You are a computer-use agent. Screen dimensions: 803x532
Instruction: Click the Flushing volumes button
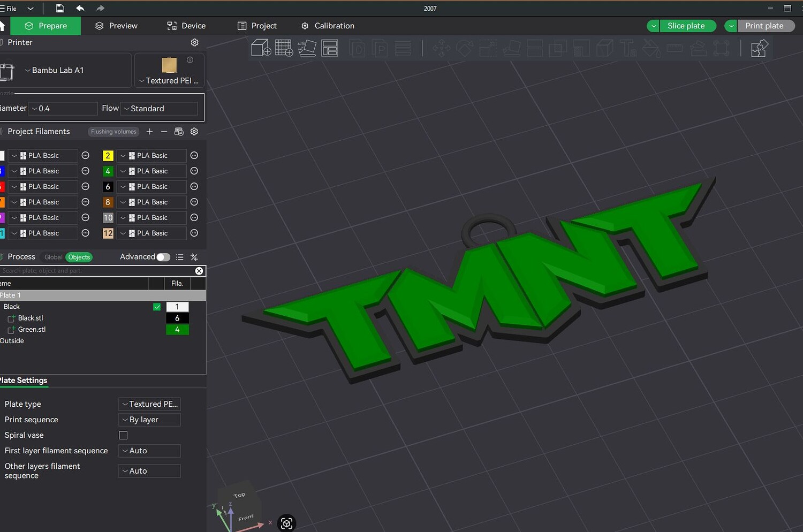coord(113,132)
